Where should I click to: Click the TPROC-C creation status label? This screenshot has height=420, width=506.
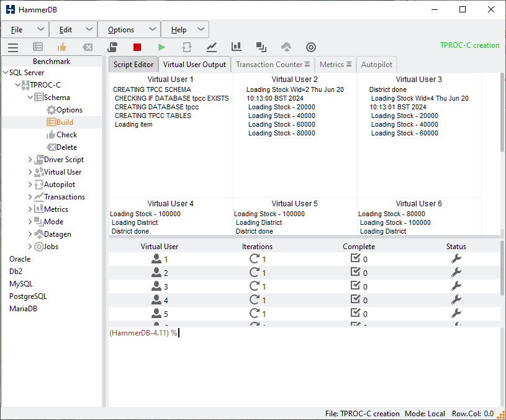[x=470, y=45]
